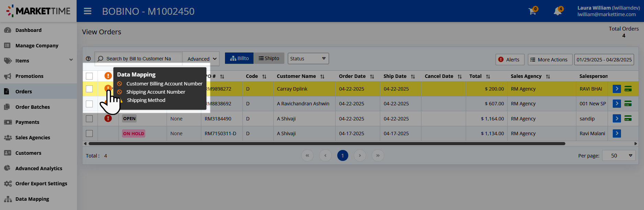Select the RM3184490 order checkbox
This screenshot has height=210, width=644.
pos(89,119)
